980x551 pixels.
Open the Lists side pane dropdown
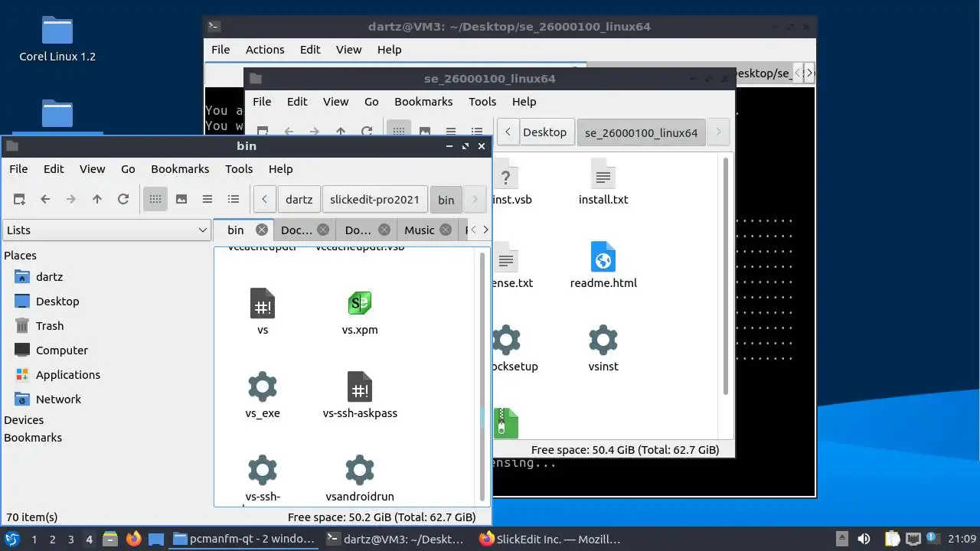tap(106, 230)
